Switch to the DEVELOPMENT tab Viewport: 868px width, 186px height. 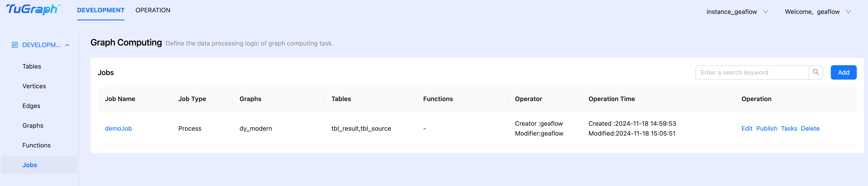point(101,10)
